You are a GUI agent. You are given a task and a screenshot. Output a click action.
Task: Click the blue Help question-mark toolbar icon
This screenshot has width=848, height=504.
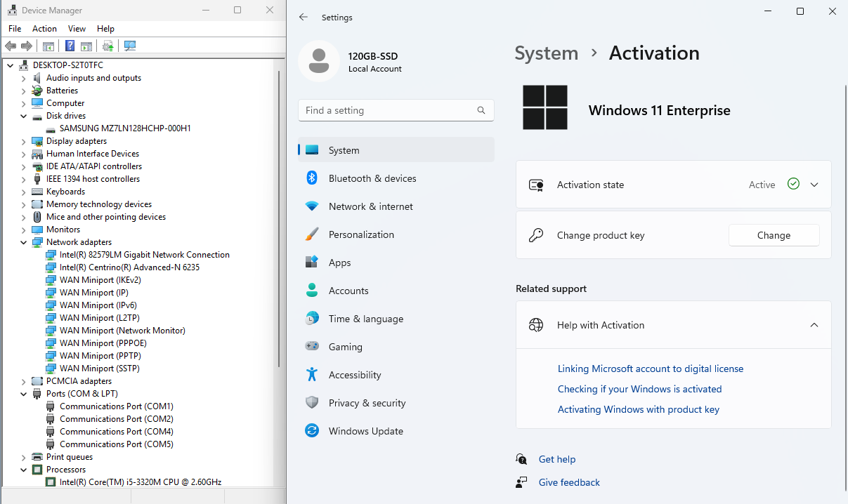(x=70, y=46)
